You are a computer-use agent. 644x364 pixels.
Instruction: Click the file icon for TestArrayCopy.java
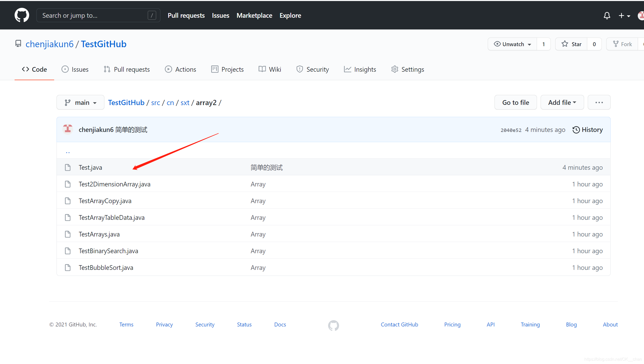(68, 201)
